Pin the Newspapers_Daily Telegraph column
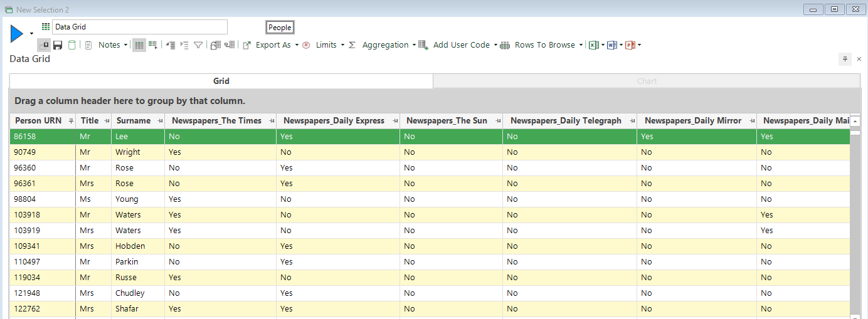This screenshot has height=319, width=868. point(632,121)
